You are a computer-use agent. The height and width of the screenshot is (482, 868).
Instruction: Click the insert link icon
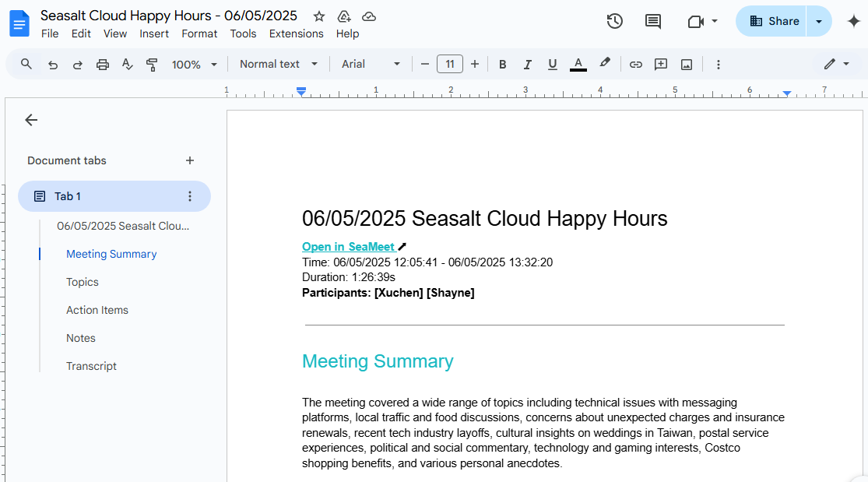coord(636,65)
